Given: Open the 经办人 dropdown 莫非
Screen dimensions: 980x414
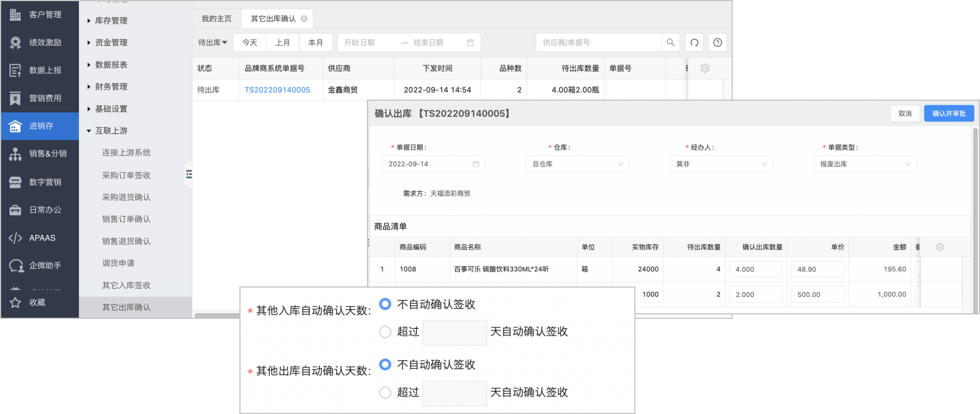Looking at the screenshot, I should click(x=722, y=164).
